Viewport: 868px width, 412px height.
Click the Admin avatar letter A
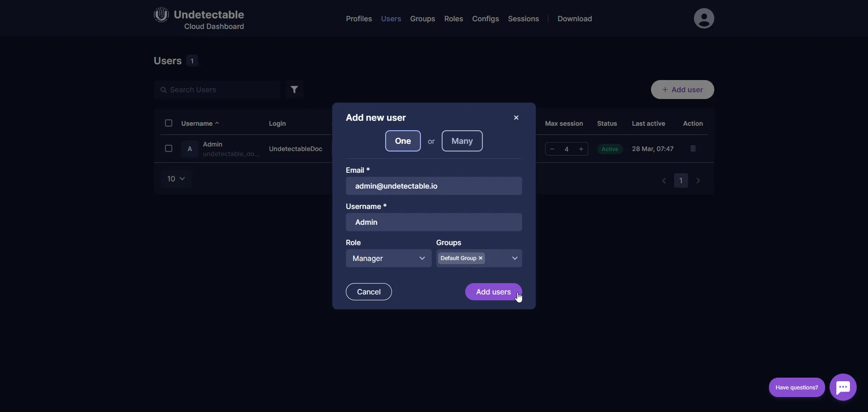190,148
